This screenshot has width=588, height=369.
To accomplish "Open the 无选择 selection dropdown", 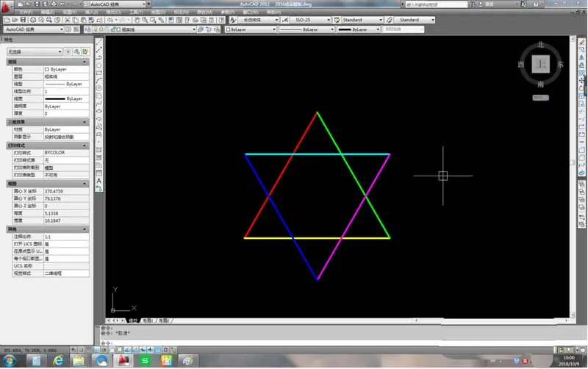I will 34,52.
